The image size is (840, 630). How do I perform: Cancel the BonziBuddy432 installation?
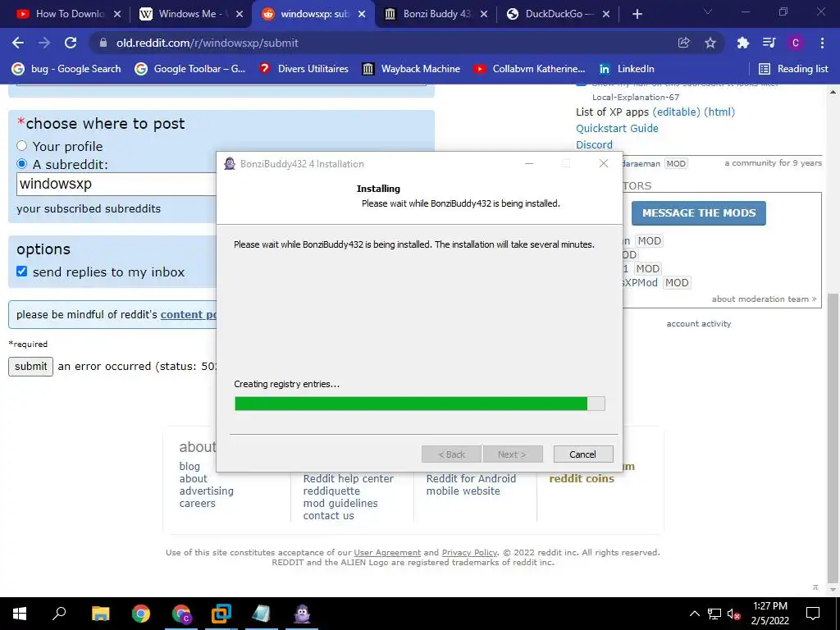click(x=583, y=454)
